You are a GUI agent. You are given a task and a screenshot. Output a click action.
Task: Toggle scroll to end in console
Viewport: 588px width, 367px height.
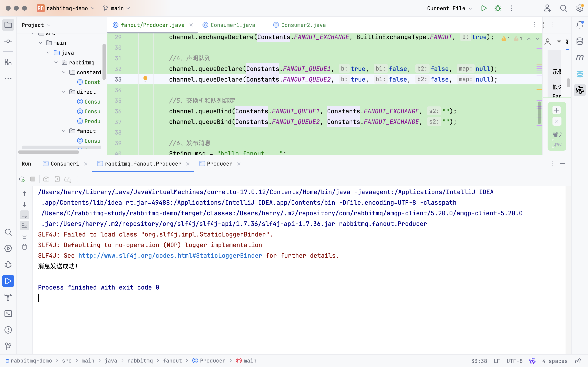pyautogui.click(x=24, y=226)
